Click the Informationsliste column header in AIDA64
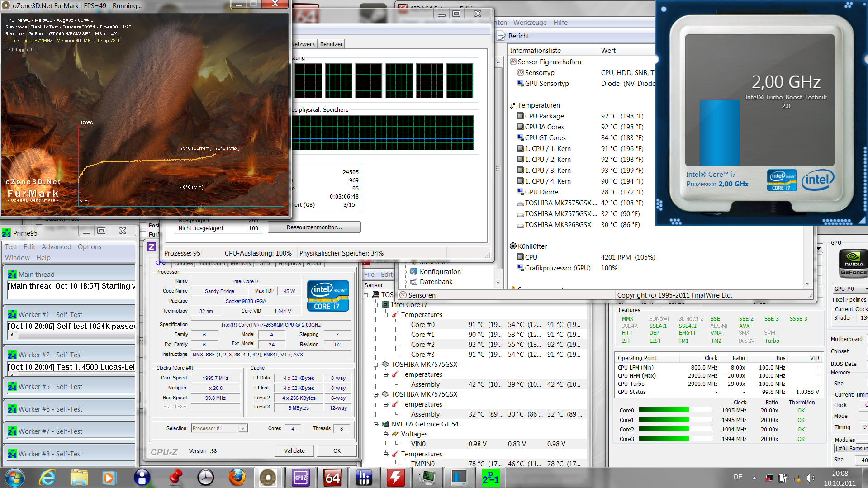This screenshot has height=488, width=868. 552,51
